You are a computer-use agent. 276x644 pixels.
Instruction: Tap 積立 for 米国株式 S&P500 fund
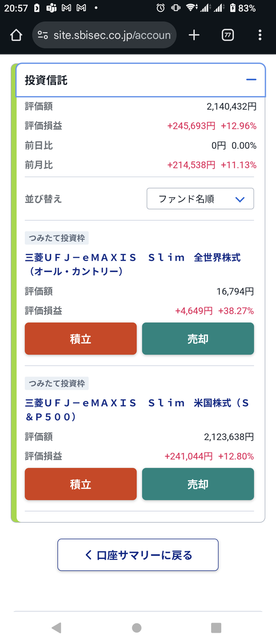tap(81, 484)
